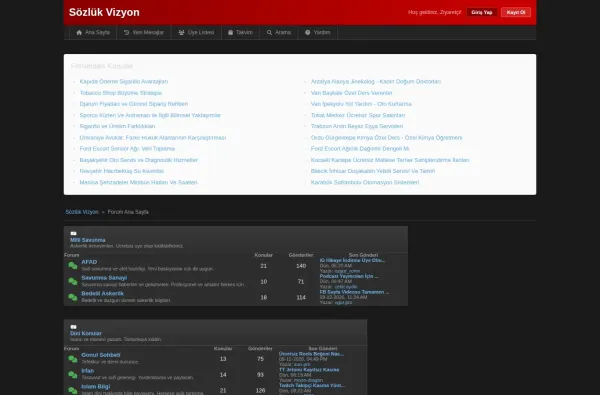Click the green chat icon of Bedelli Askerlik

click(x=73, y=297)
